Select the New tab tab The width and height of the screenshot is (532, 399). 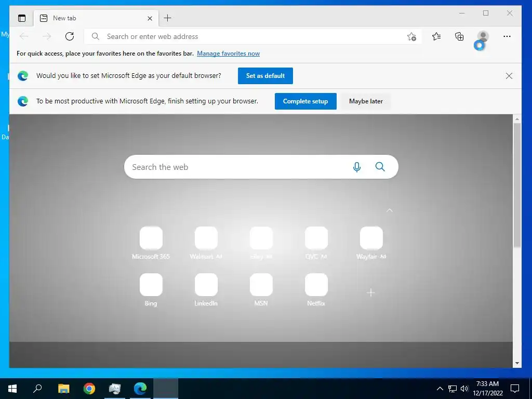click(x=96, y=18)
